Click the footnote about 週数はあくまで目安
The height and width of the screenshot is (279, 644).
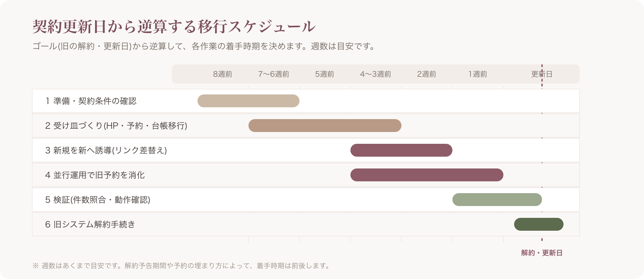[x=182, y=266]
